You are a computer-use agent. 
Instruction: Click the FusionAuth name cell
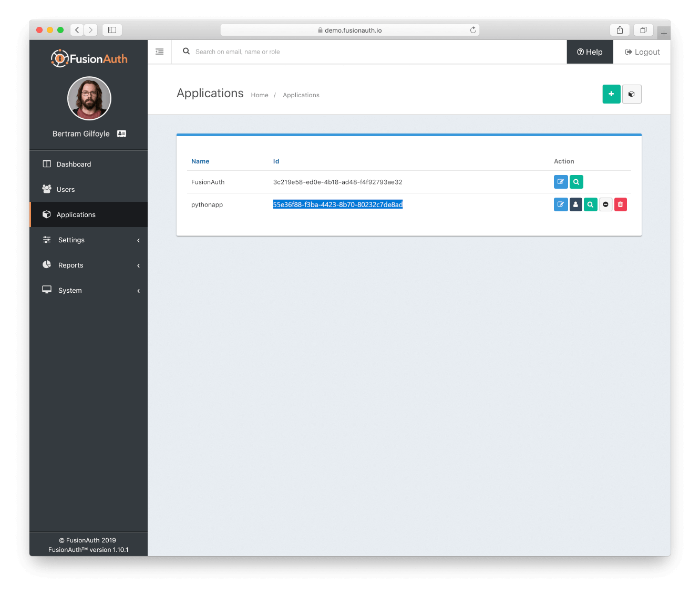point(208,182)
